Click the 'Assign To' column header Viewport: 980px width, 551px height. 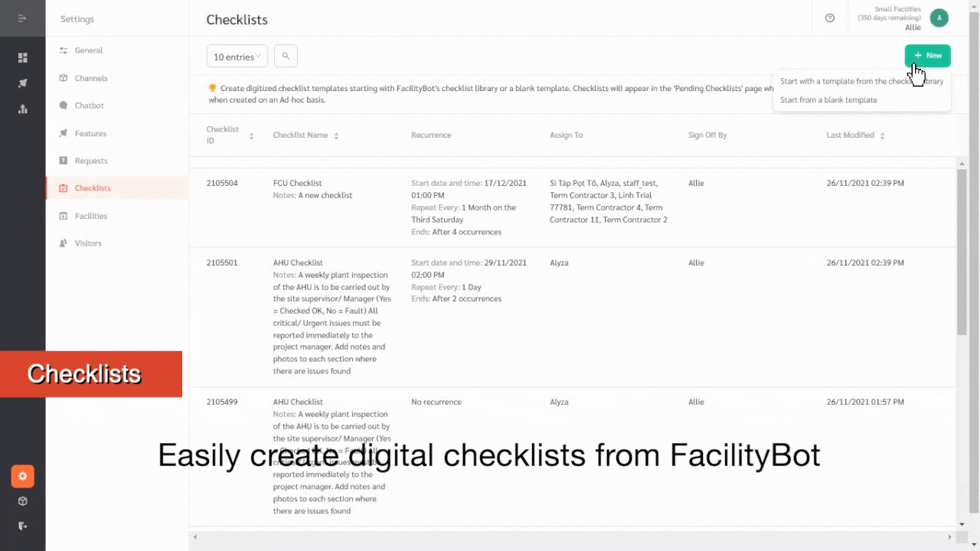[566, 135]
